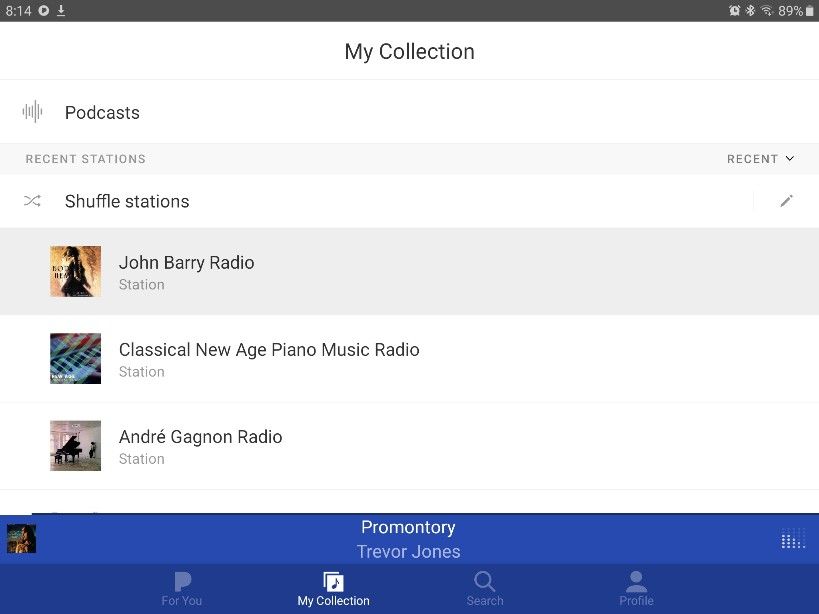Tap the For You Pandora icon
819x614 pixels.
coord(182,582)
